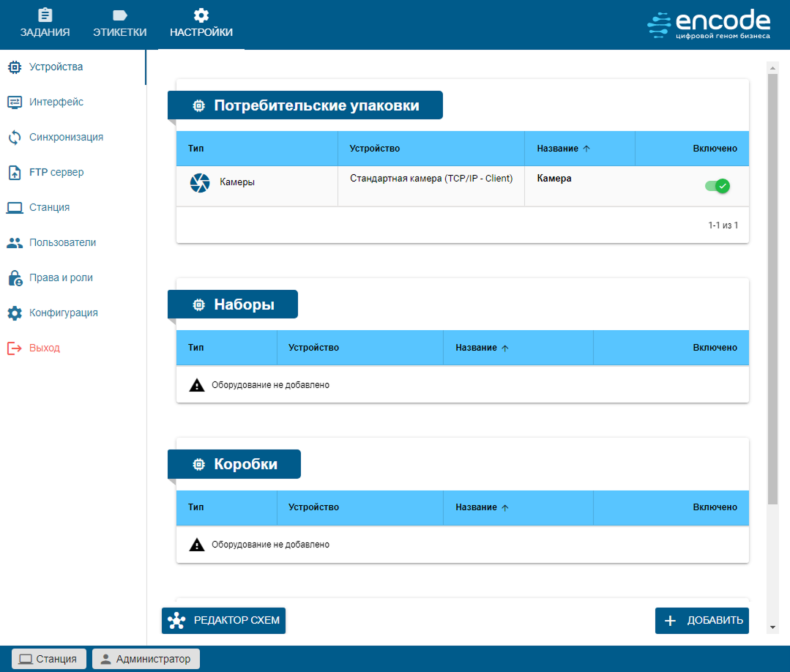Viewport: 790px width, 672px height.
Task: Switch to the ЭТИКЕТКИ tab
Action: click(x=120, y=24)
